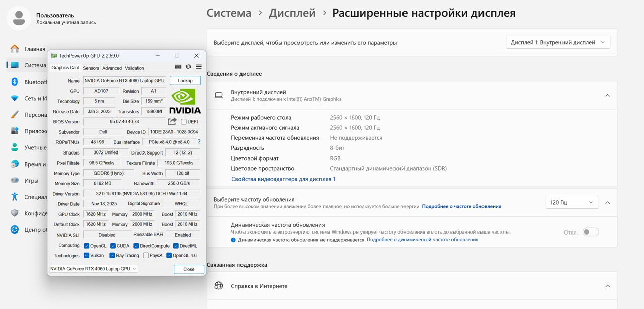This screenshot has width=644, height=309.
Task: Go to Дисплей in the breadcrumb
Action: click(292, 13)
